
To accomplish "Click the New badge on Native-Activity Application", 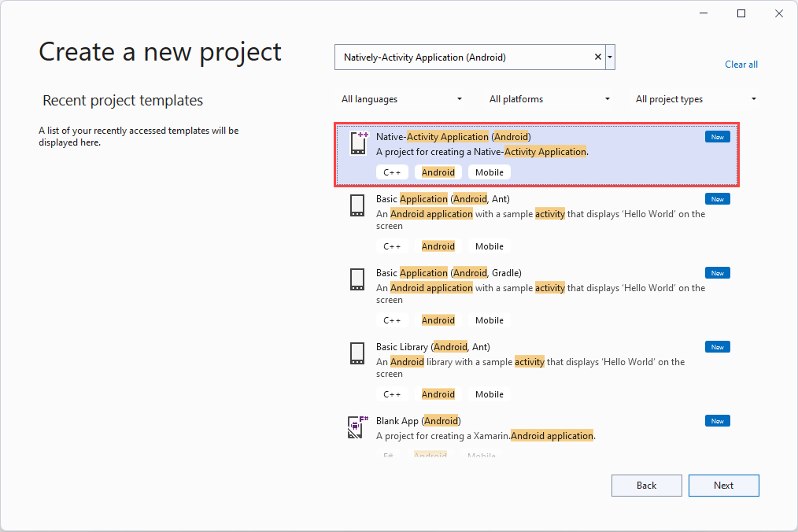I will point(717,136).
